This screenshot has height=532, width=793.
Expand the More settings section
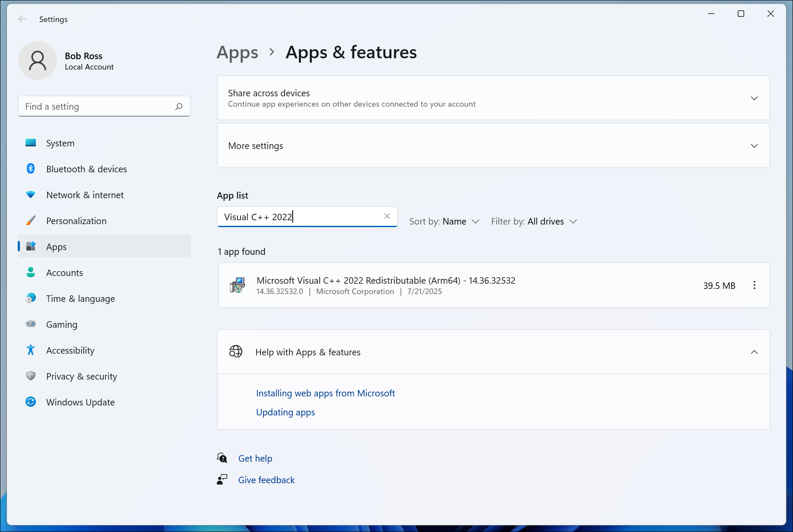[x=754, y=146]
